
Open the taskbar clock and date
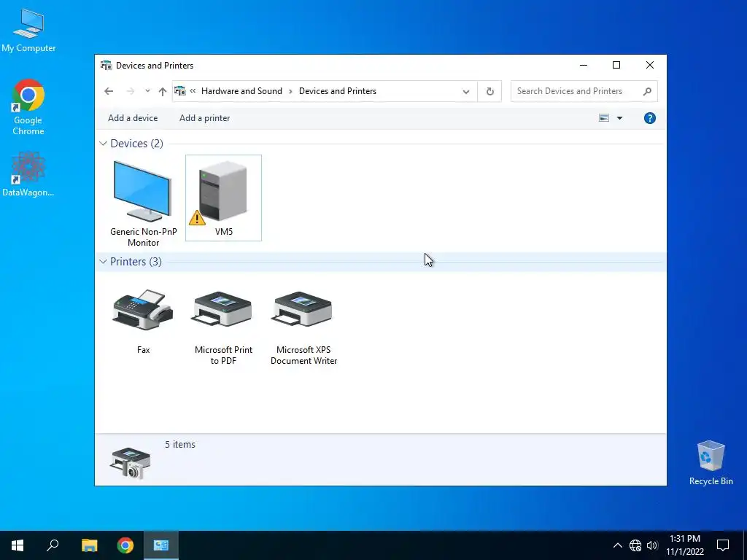[x=684, y=545]
